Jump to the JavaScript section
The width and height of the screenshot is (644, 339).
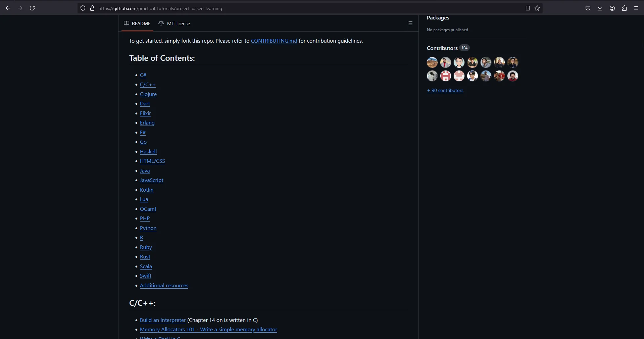coord(152,180)
